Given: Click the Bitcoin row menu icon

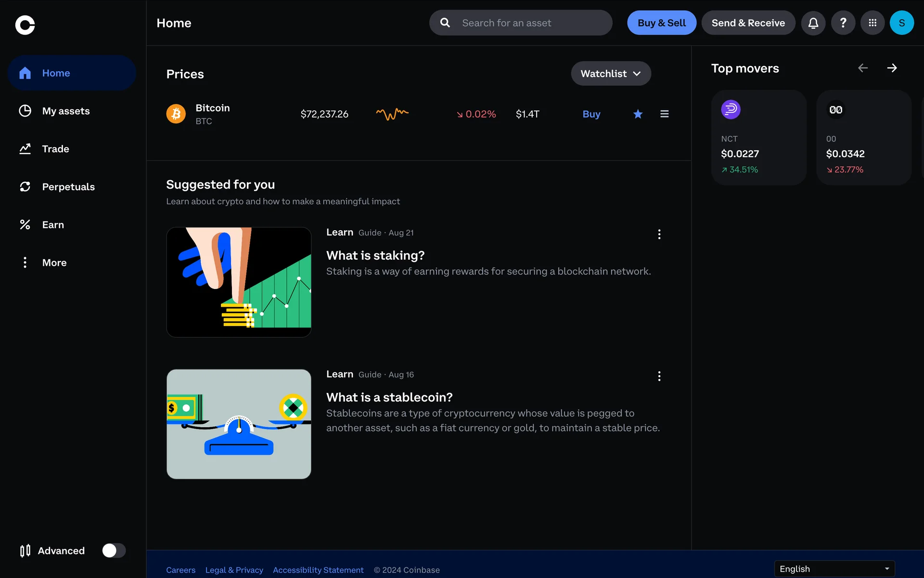Looking at the screenshot, I should click(664, 114).
